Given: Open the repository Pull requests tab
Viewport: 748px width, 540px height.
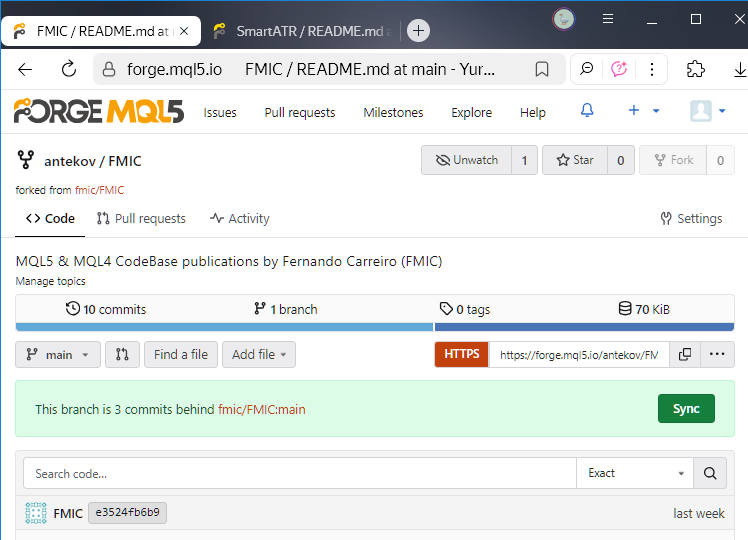Looking at the screenshot, I should (141, 218).
